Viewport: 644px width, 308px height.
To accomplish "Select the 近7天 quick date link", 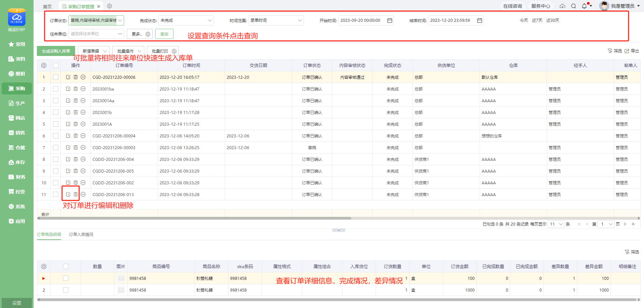I will (537, 20).
